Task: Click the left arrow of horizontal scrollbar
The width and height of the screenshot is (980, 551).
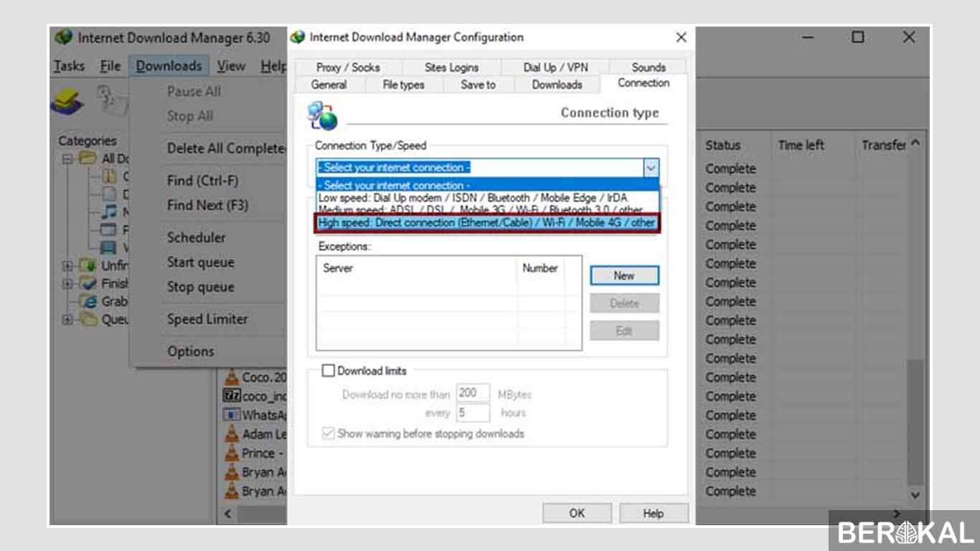Action: click(228, 514)
